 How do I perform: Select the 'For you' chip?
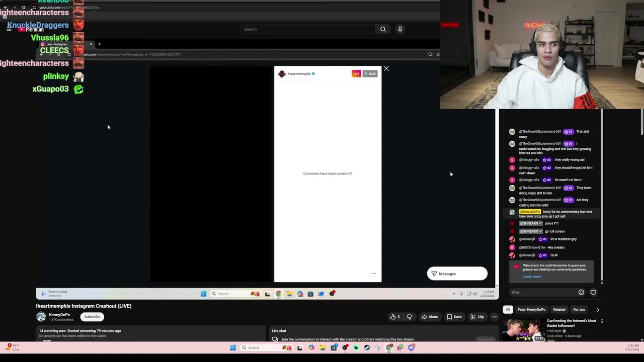579,310
